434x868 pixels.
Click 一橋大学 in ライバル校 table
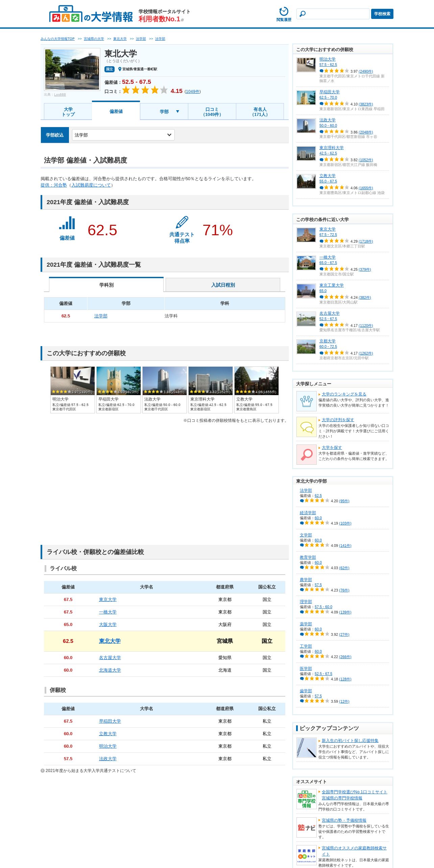click(x=107, y=612)
